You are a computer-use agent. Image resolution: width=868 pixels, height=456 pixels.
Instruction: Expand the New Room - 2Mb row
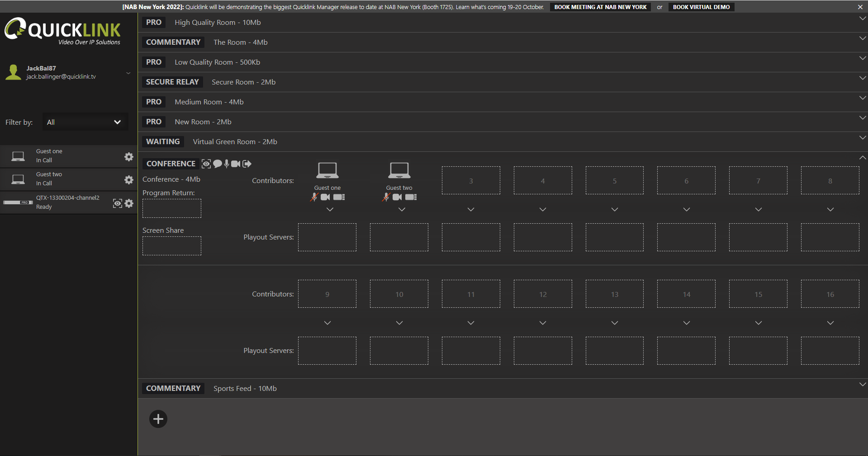coord(863,118)
